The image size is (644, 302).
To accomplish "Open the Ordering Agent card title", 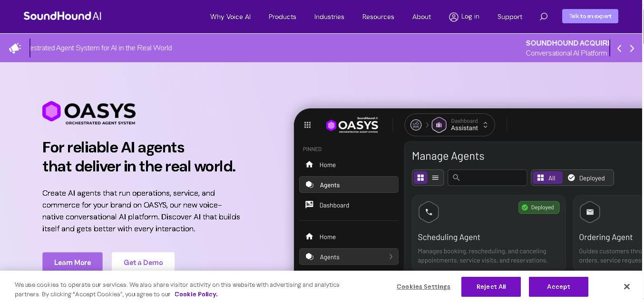I will (x=605, y=237).
